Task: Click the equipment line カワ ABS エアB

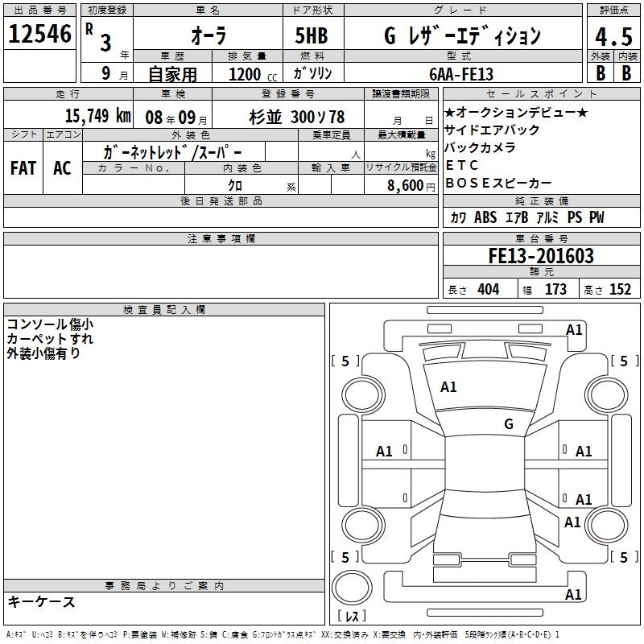Action: pos(527,217)
